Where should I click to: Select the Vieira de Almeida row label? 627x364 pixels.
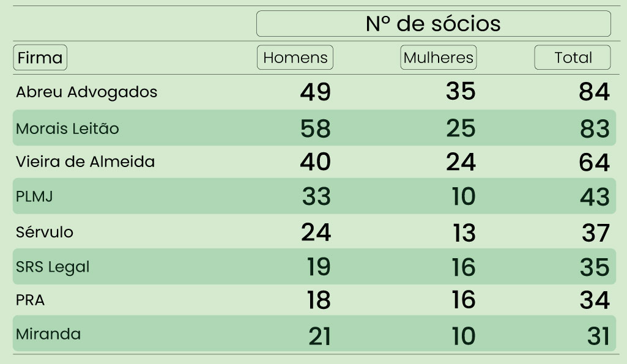click(85, 162)
